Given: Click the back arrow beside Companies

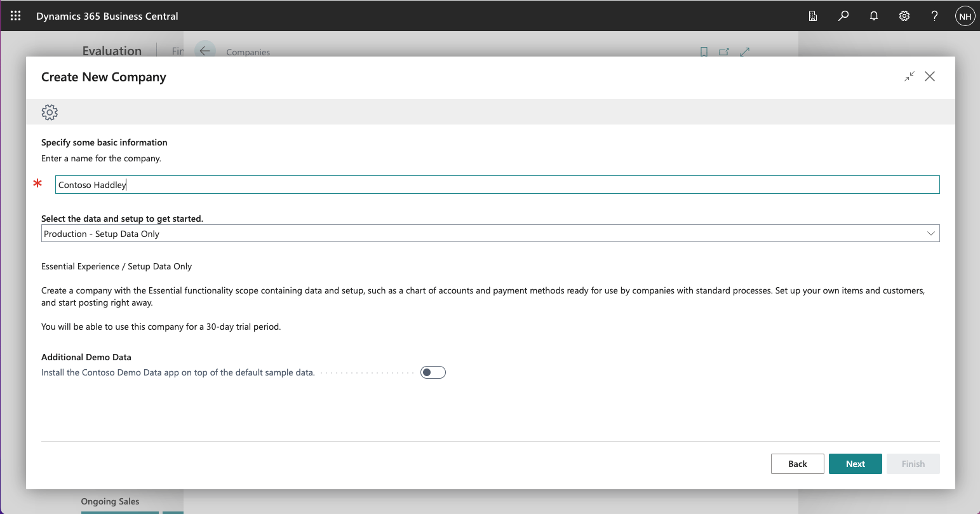Looking at the screenshot, I should coord(205,51).
